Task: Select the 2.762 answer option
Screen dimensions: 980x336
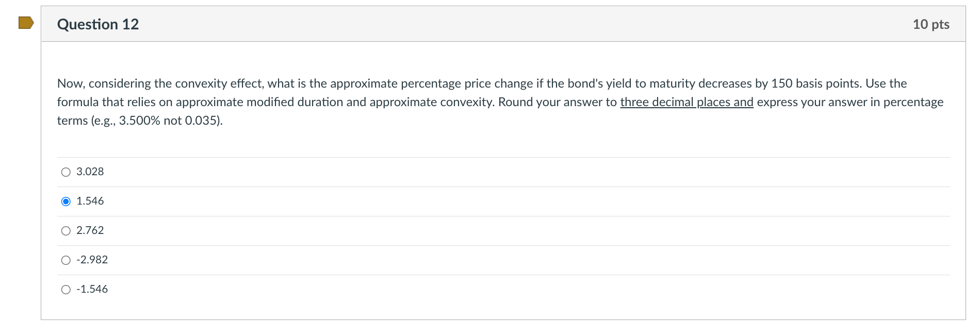Action: tap(66, 230)
